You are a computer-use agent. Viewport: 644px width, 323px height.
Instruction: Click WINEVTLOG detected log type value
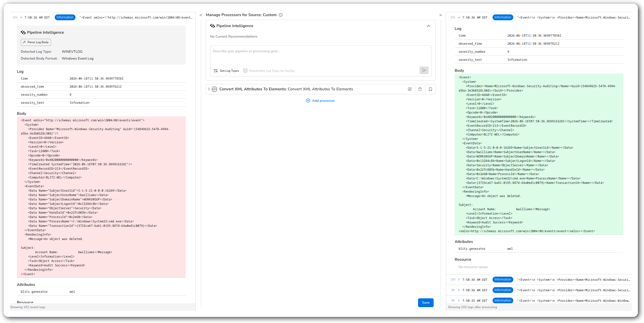tap(72, 52)
